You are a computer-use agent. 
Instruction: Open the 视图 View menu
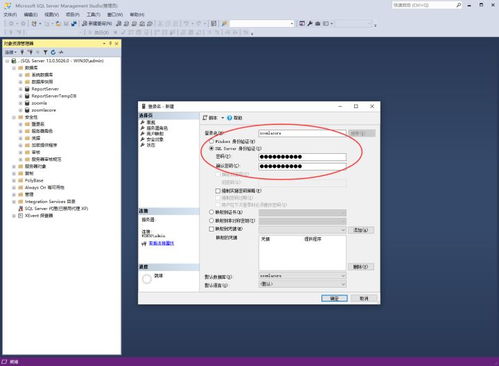point(52,15)
